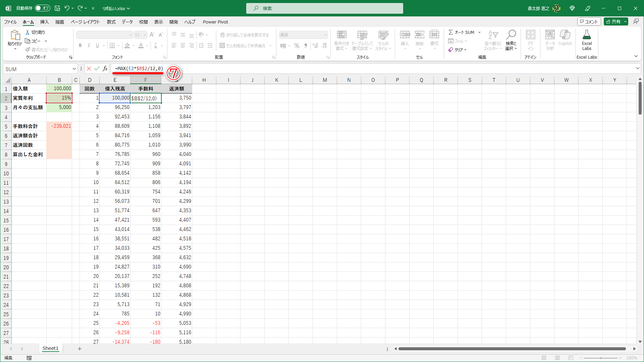Open the Power Pivot tab
This screenshot has height=362, width=644.
point(215,22)
